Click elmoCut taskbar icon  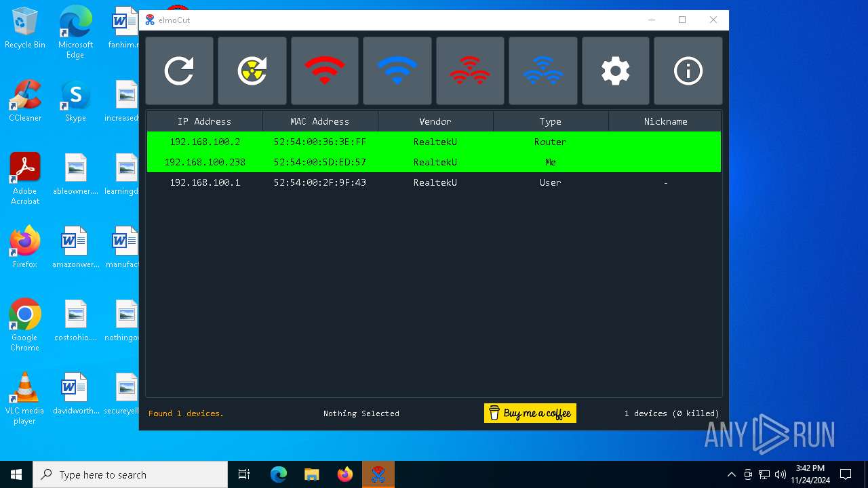click(x=378, y=474)
